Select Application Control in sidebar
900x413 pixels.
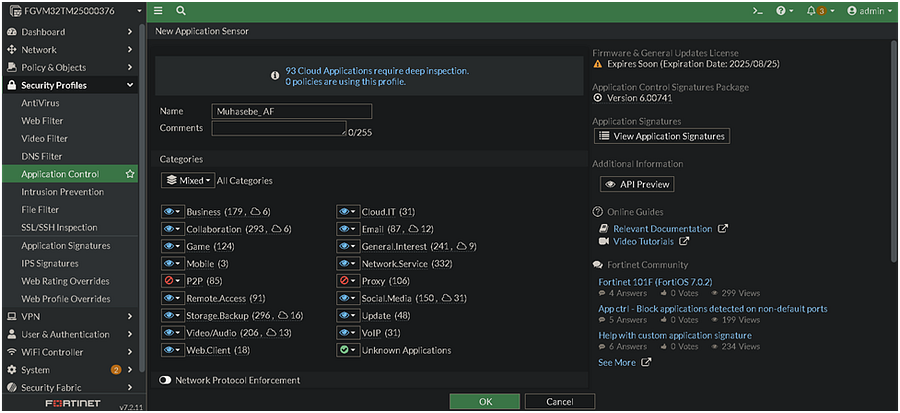(x=69, y=174)
